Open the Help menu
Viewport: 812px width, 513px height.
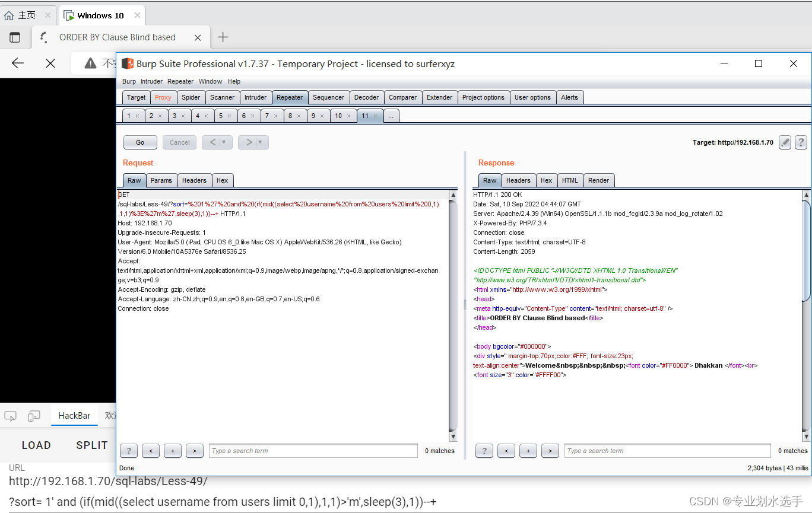(x=234, y=81)
